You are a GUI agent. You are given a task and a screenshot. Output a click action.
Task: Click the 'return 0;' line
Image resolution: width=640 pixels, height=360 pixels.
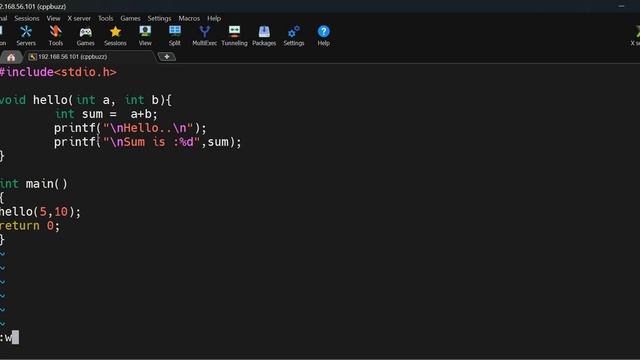(x=30, y=226)
